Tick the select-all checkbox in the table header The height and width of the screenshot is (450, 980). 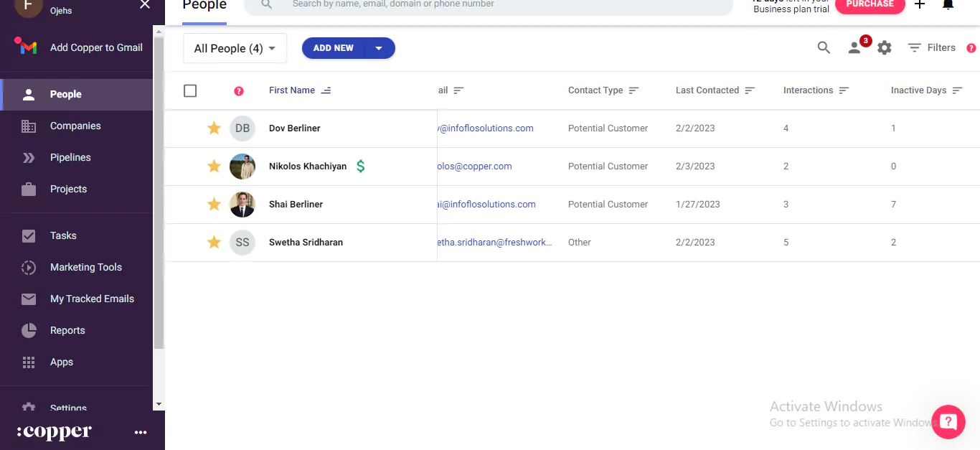[190, 90]
